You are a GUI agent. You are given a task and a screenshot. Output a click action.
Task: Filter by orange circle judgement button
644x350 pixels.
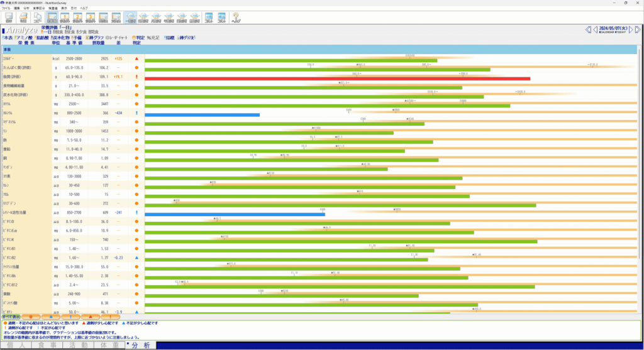click(31, 317)
